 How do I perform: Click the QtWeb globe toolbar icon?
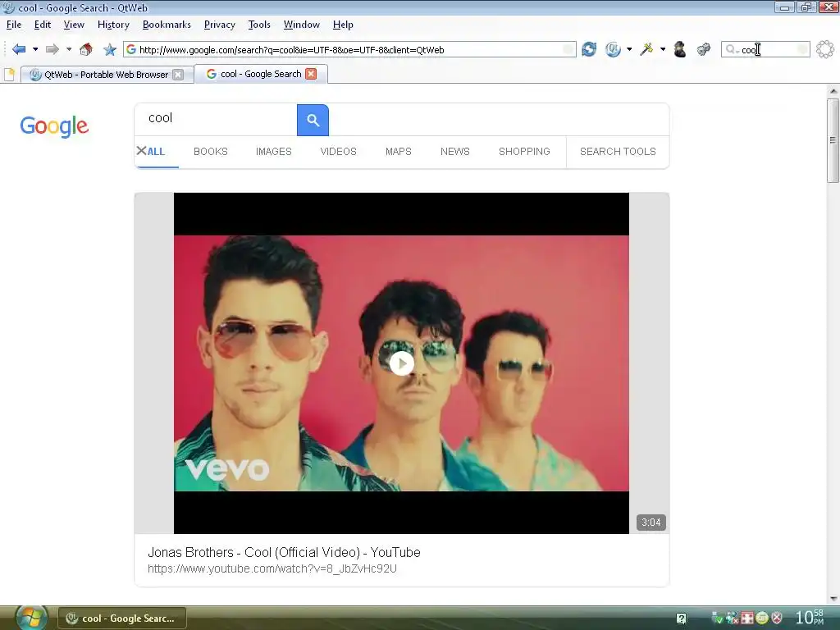(613, 49)
